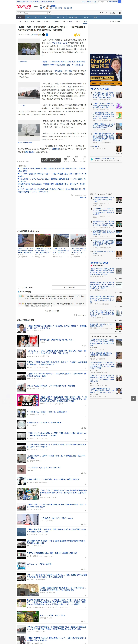Open the article アンゴラ館未払いで提訴 下請け2社
The height and width of the screenshot is (644, 138).
click(x=47, y=412)
